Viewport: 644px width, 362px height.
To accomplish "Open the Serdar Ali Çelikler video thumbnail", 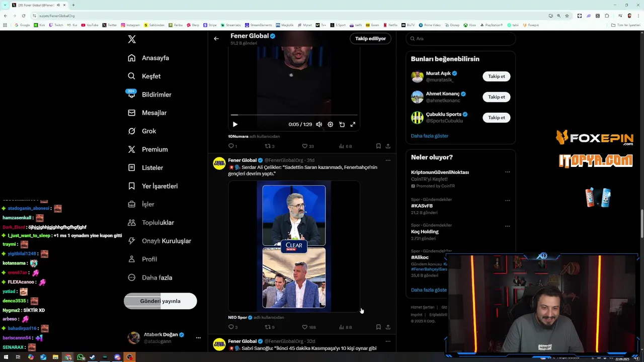I will (294, 246).
